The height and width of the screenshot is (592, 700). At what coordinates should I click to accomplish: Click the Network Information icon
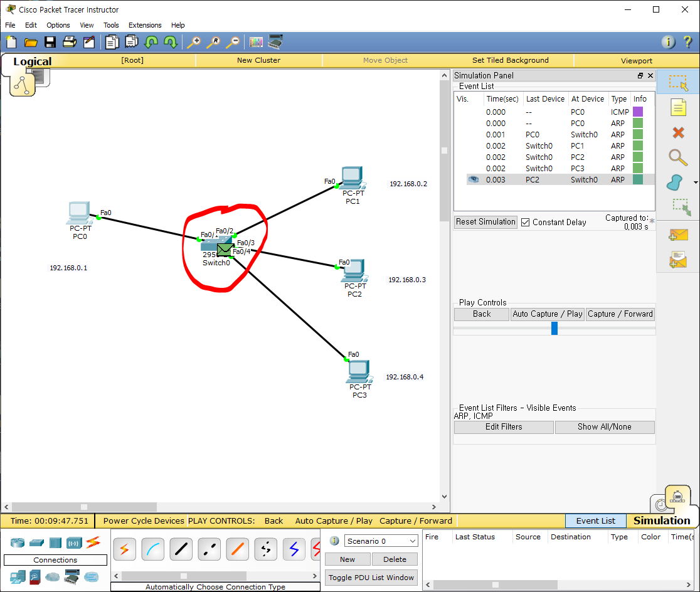point(668,43)
